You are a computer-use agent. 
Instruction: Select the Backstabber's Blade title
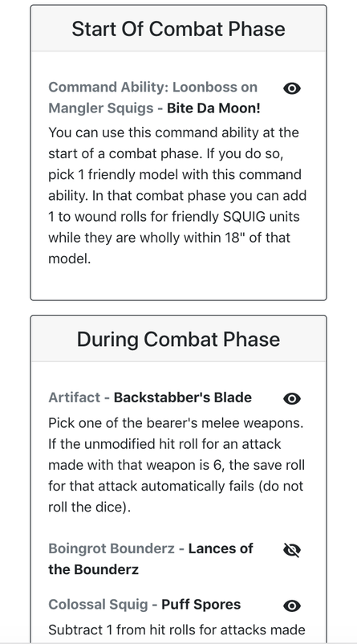183,397
